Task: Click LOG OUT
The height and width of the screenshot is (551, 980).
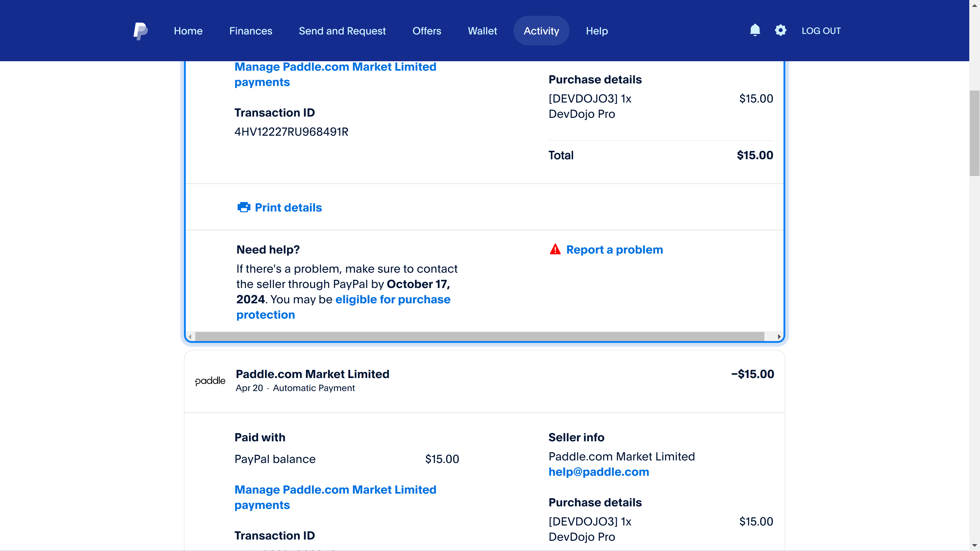Action: coord(821,31)
